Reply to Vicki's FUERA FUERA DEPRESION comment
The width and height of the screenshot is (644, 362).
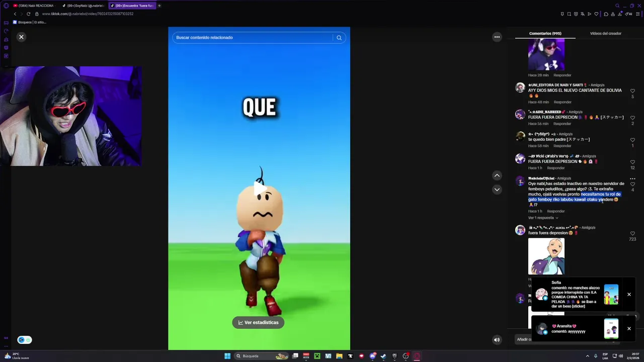point(555,168)
